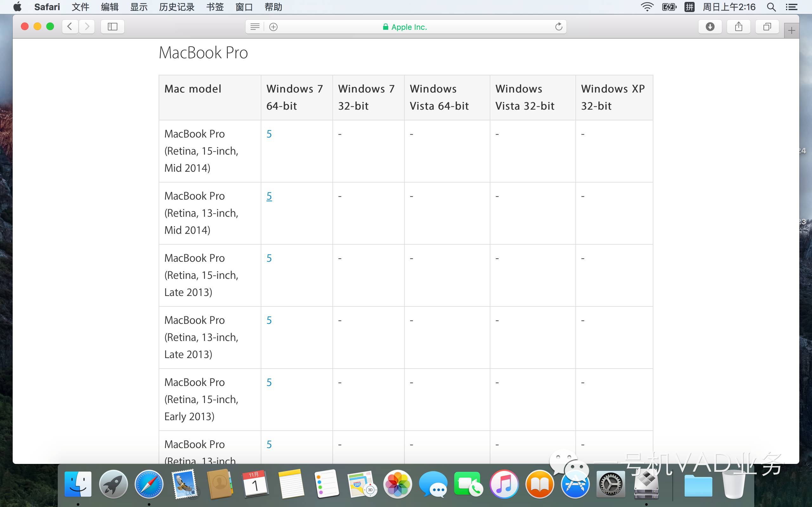Image resolution: width=812 pixels, height=507 pixels.
Task: Toggle the Safari sidebar button
Action: (x=112, y=27)
